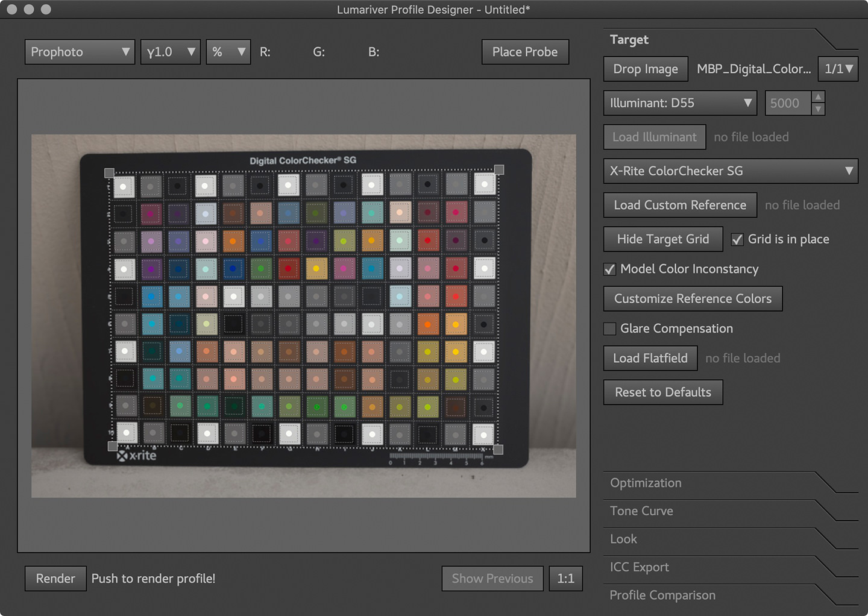Disable Model Color Inconstancy

(610, 269)
